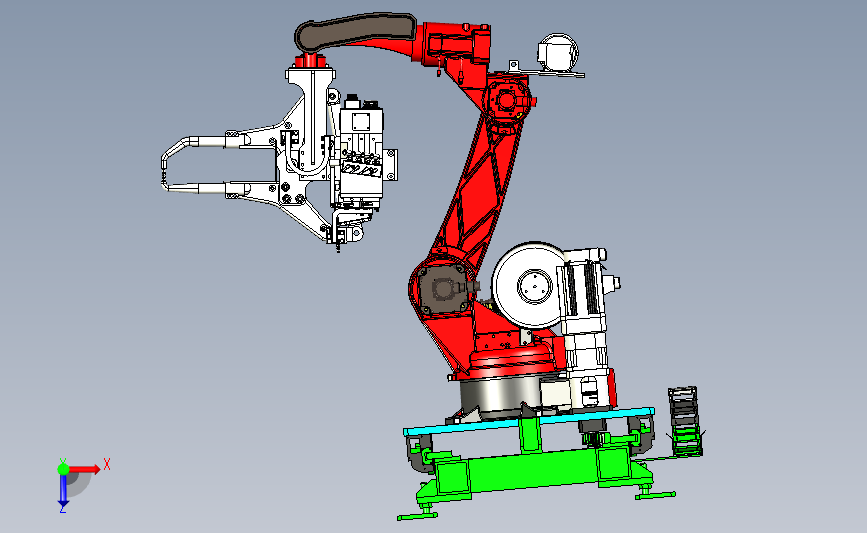Select the cyan mounting plate under the robot
The image size is (867, 533).
[x=529, y=421]
